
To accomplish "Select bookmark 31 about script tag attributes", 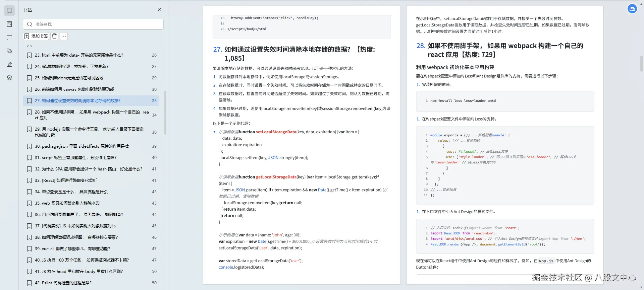I will tap(91, 158).
